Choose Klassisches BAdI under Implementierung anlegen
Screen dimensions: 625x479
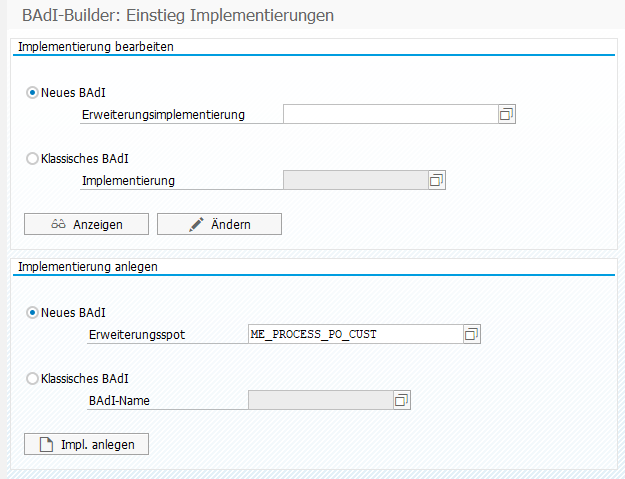pyautogui.click(x=33, y=378)
